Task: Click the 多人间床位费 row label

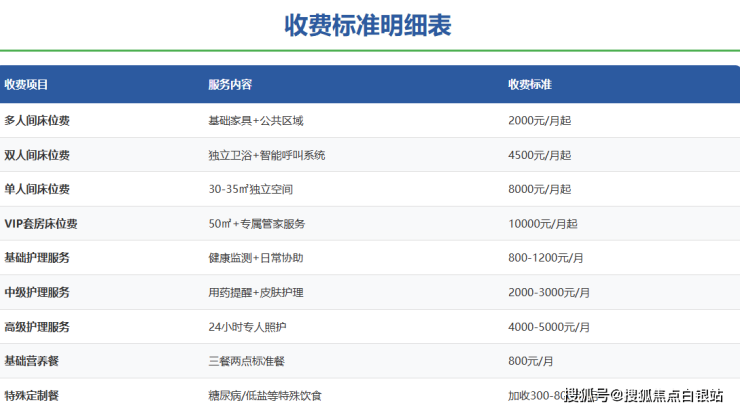Action: (37, 121)
